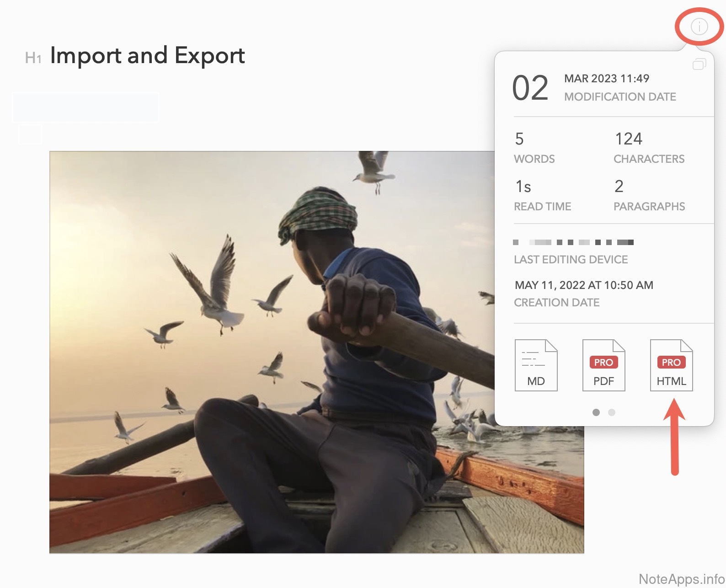Click the Last Editing Device label
This screenshot has width=726, height=588.
click(571, 260)
